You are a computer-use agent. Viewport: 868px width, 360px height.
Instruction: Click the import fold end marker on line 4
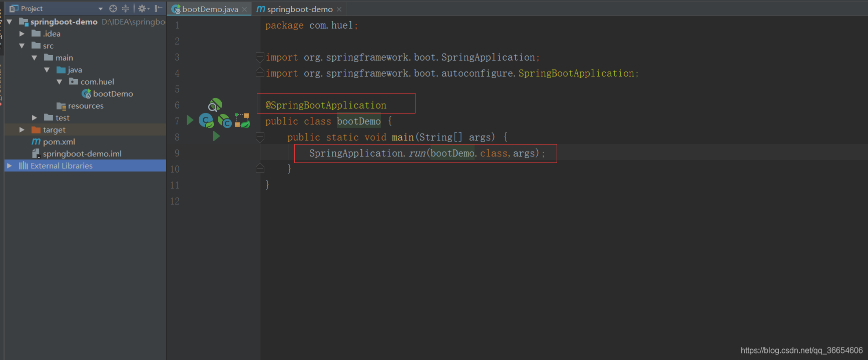(260, 73)
